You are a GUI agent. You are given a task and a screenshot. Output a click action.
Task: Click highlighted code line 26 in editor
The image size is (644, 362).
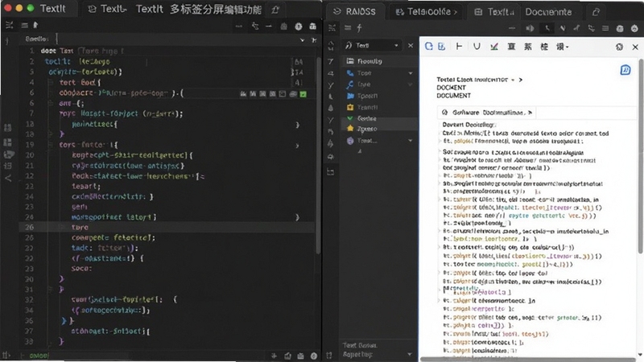[167, 227]
